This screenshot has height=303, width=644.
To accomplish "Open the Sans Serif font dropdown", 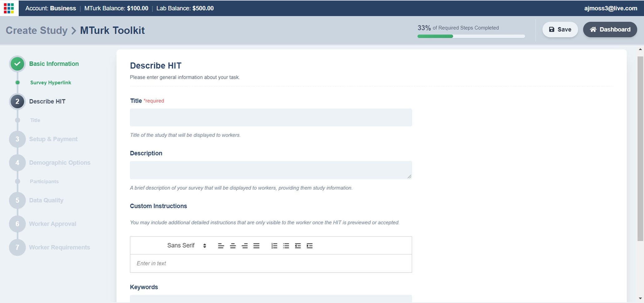I will [187, 246].
